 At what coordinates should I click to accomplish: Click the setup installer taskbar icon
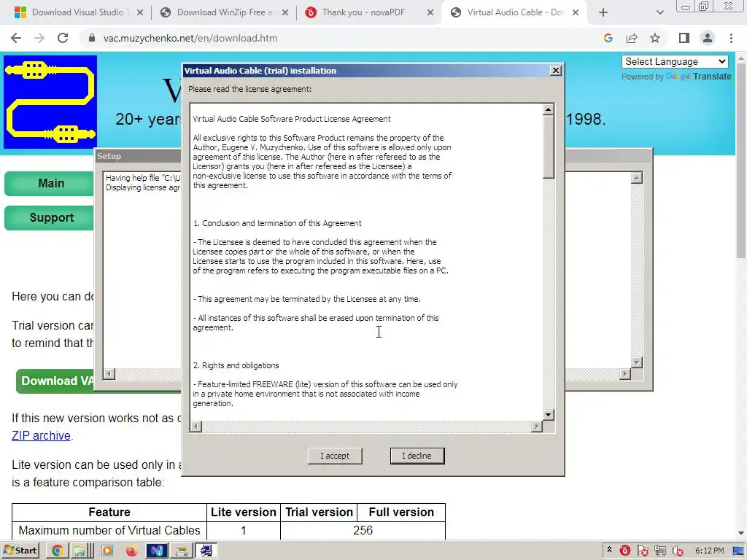pos(182,551)
